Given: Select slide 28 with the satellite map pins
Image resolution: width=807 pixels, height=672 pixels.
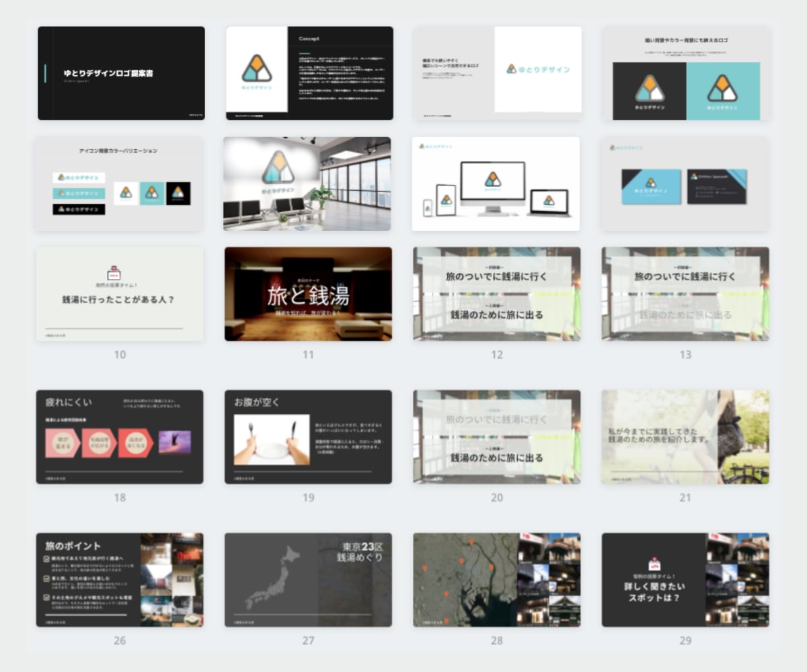Looking at the screenshot, I should click(497, 580).
